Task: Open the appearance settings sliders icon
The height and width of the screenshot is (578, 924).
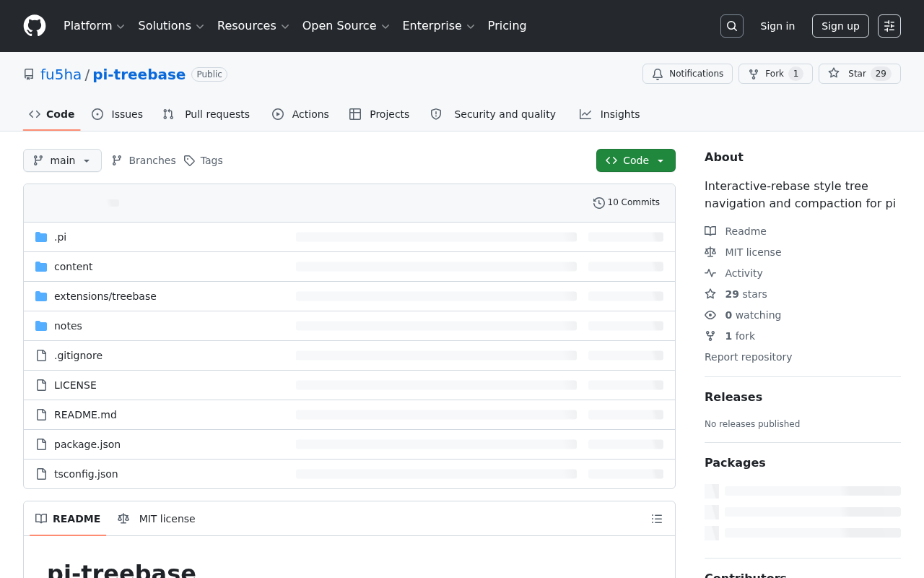Action: click(x=889, y=26)
